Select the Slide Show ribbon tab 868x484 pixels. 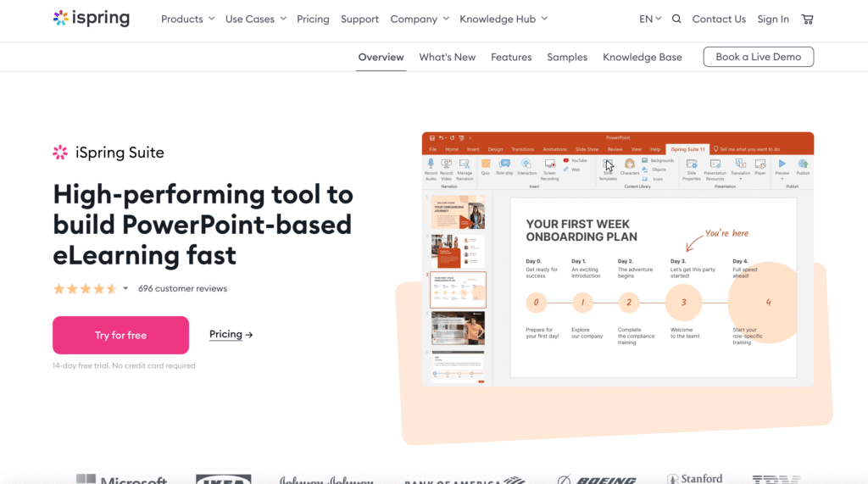(x=587, y=149)
